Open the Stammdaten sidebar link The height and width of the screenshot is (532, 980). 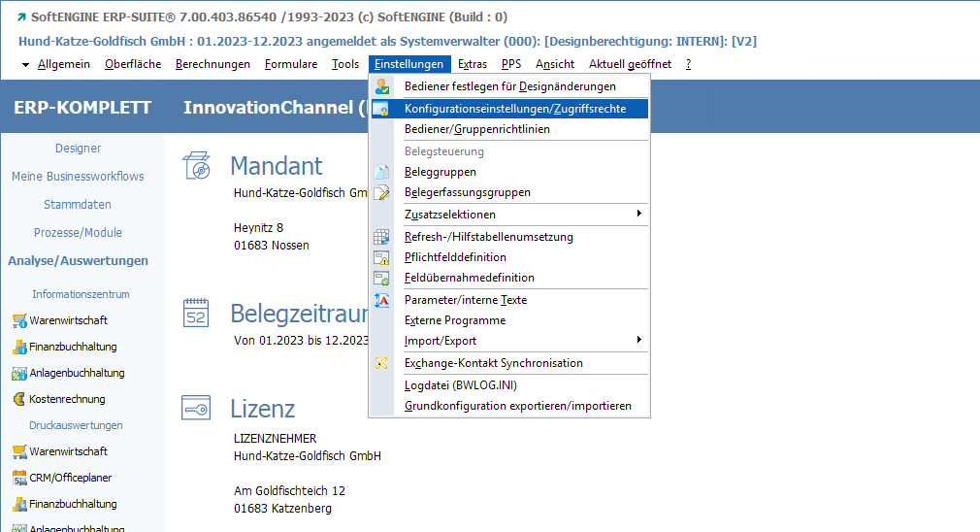point(78,205)
